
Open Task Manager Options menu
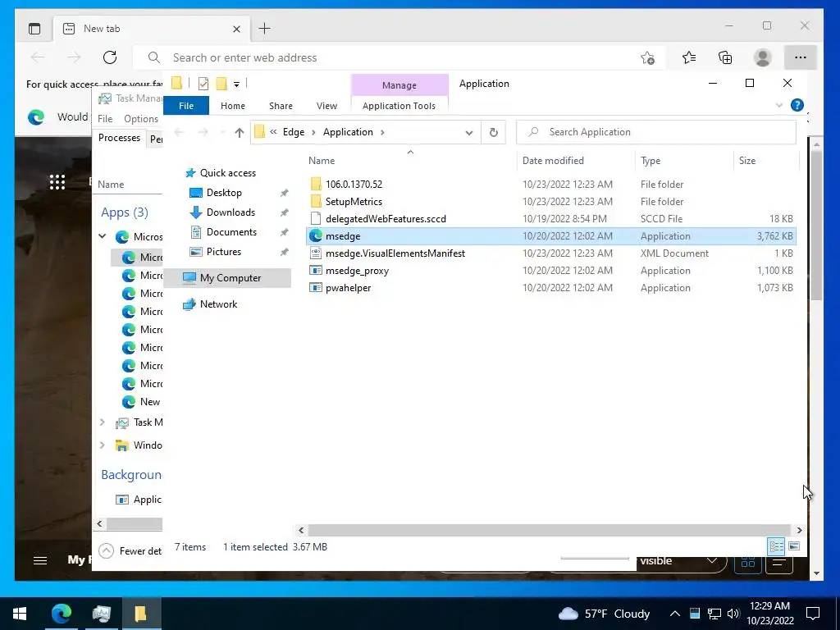141,118
